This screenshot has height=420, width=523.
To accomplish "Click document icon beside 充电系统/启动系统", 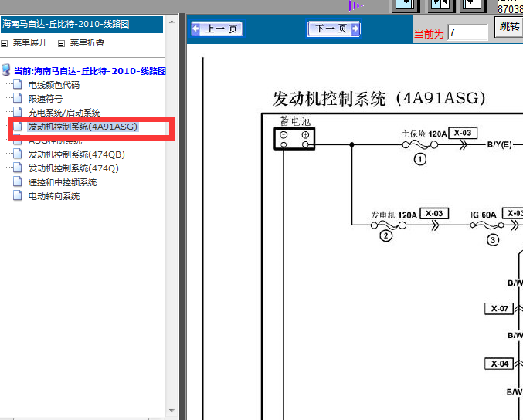I will pyautogui.click(x=18, y=112).
